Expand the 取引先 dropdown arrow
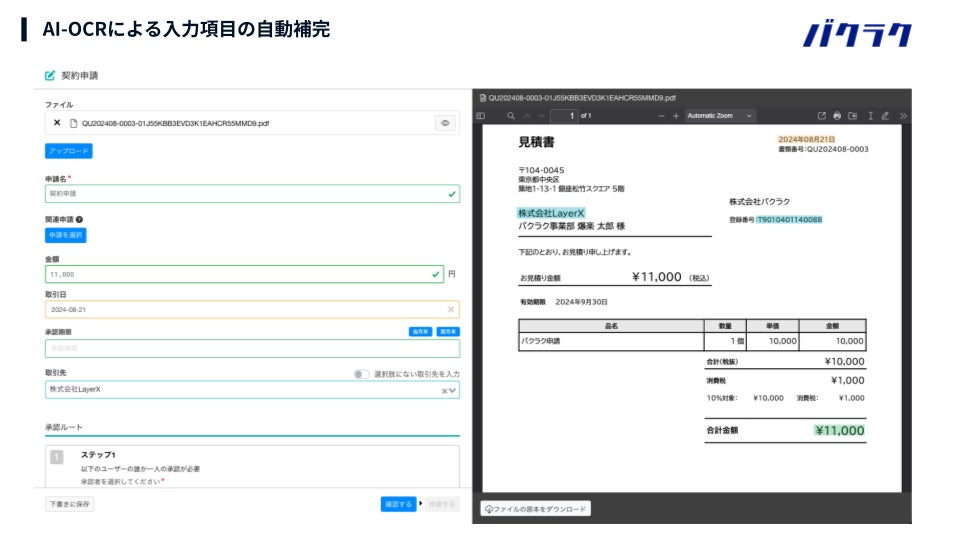 pyautogui.click(x=453, y=391)
